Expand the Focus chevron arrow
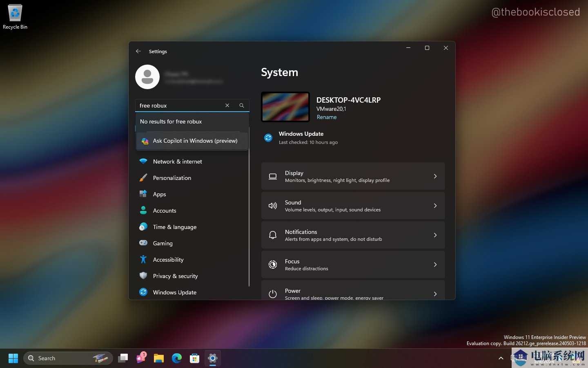The height and width of the screenshot is (368, 588). pos(435,265)
